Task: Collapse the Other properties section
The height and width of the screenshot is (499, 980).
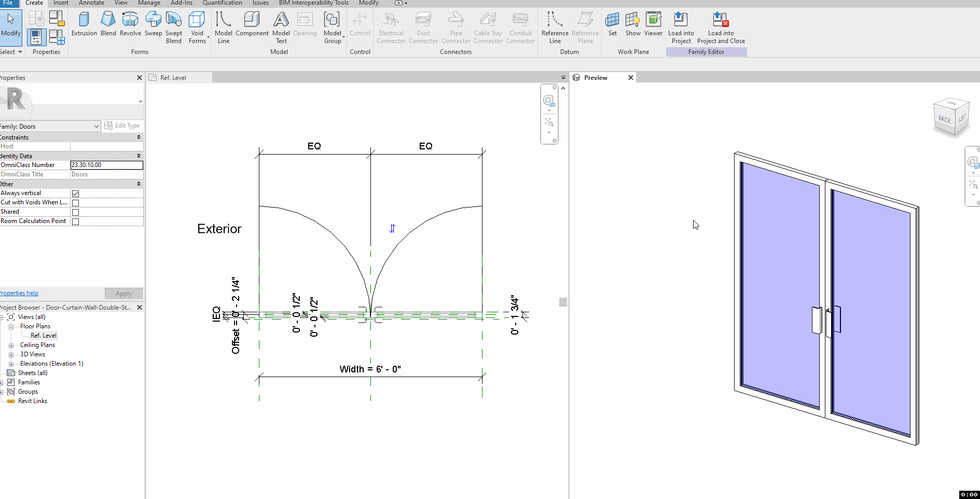Action: (x=139, y=184)
